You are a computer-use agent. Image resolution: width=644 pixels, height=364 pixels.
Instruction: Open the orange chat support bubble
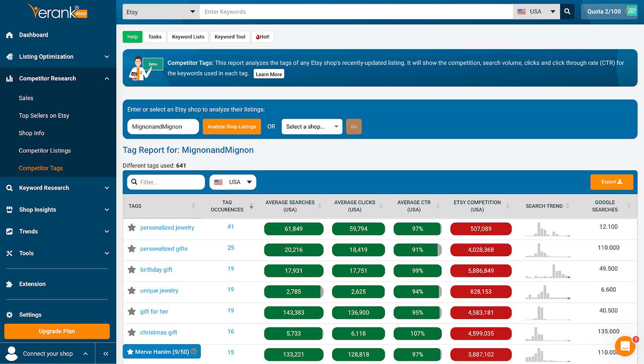point(625,346)
